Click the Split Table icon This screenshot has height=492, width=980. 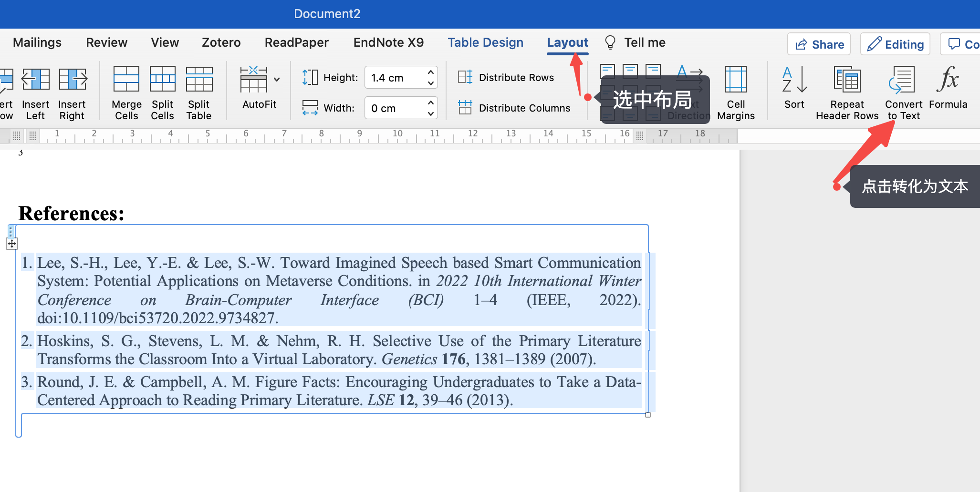199,79
